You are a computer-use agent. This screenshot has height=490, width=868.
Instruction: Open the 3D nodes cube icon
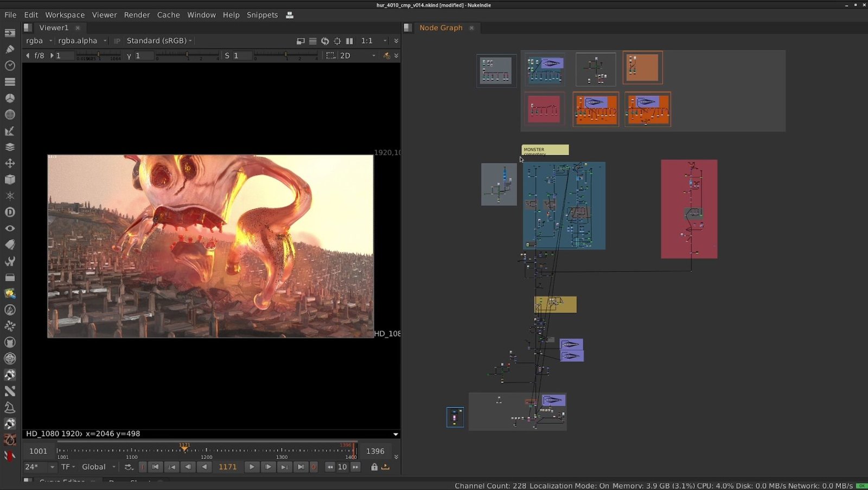(10, 179)
